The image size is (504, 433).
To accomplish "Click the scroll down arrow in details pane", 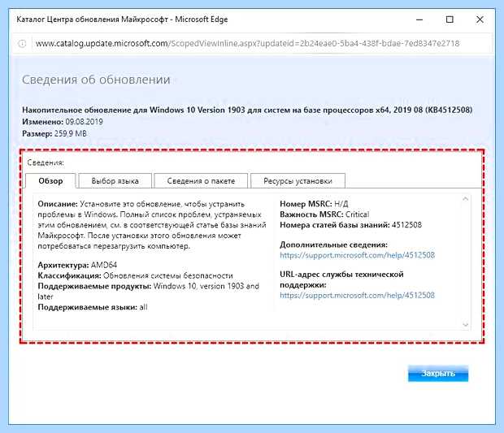I will point(465,325).
